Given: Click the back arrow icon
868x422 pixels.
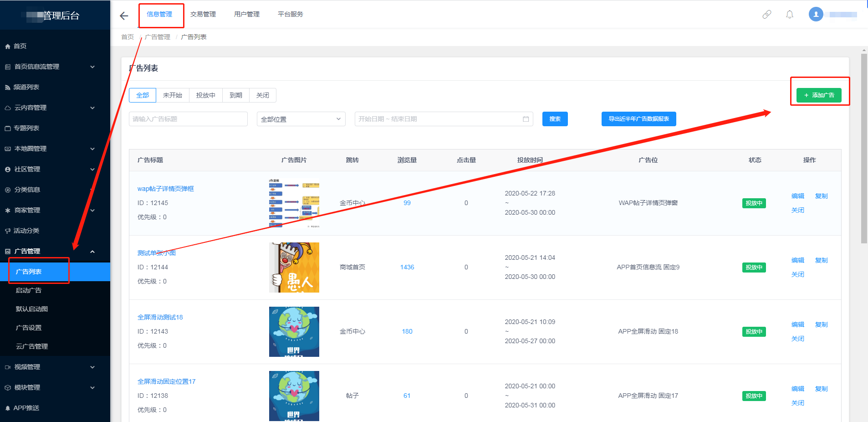Looking at the screenshot, I should tap(124, 16).
